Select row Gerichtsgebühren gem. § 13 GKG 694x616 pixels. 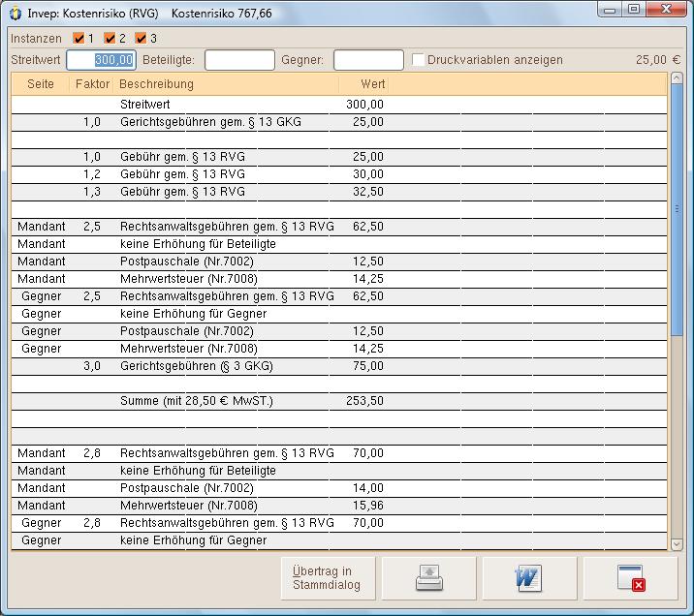339,122
